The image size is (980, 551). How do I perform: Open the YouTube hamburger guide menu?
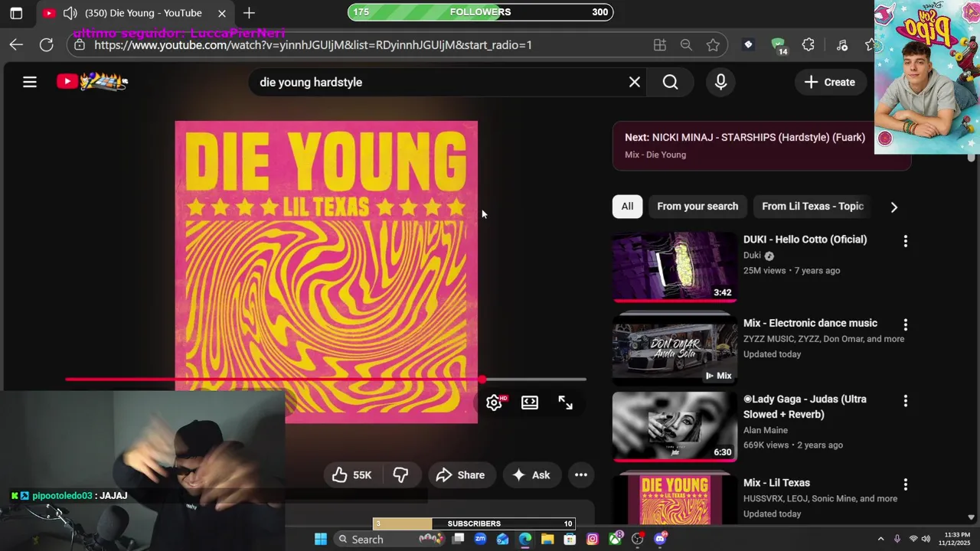tap(30, 82)
